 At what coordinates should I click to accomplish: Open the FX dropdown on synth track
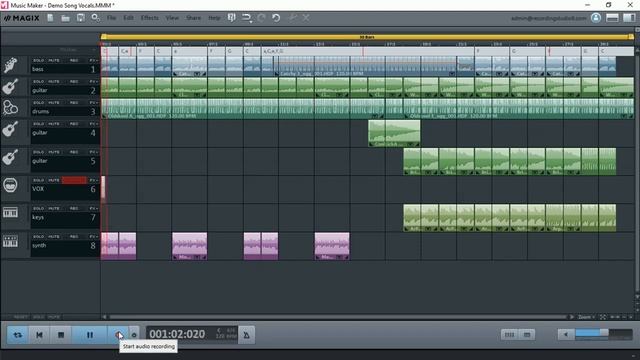coord(93,237)
